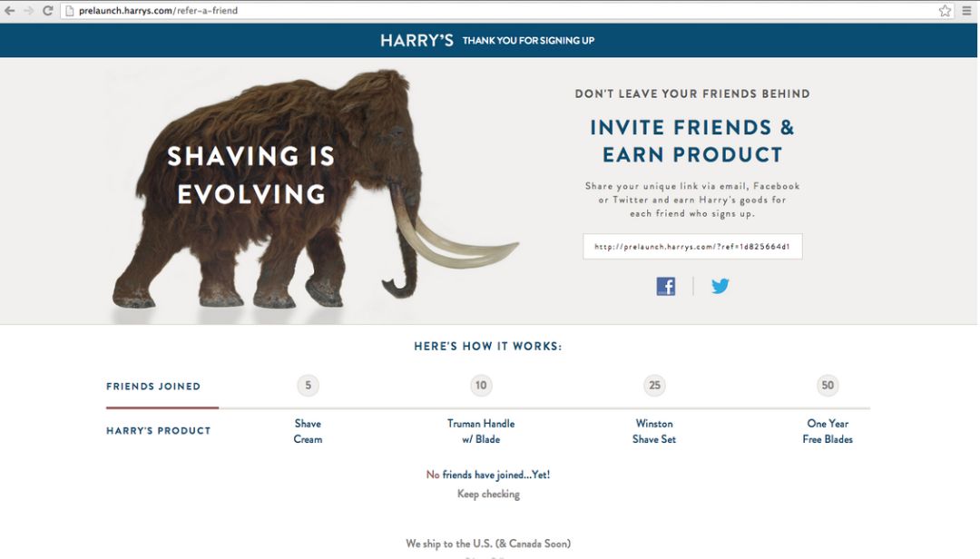Click the red friends joined progress bar
Image resolution: width=980 pixels, height=559 pixels.
[162, 407]
